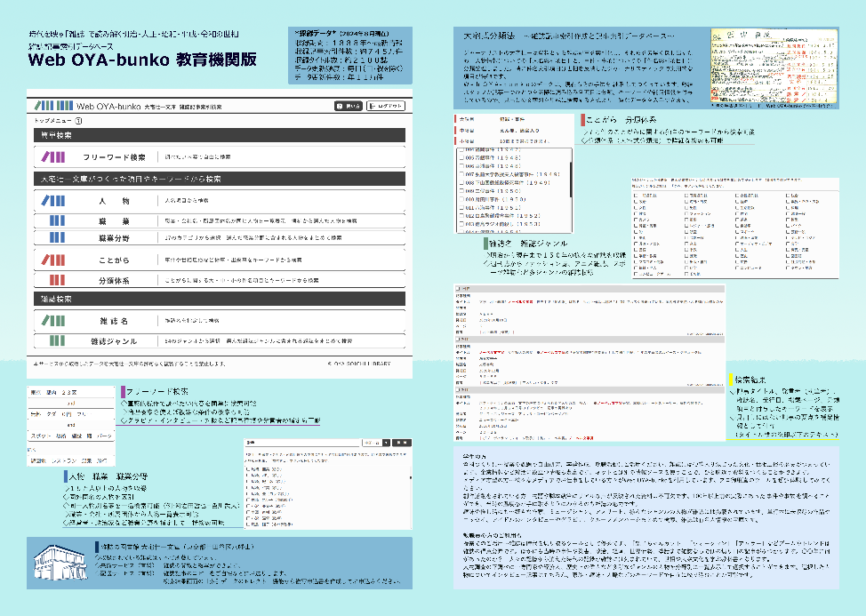Open the 雑誌ジャンル search row

pyautogui.click(x=220, y=341)
